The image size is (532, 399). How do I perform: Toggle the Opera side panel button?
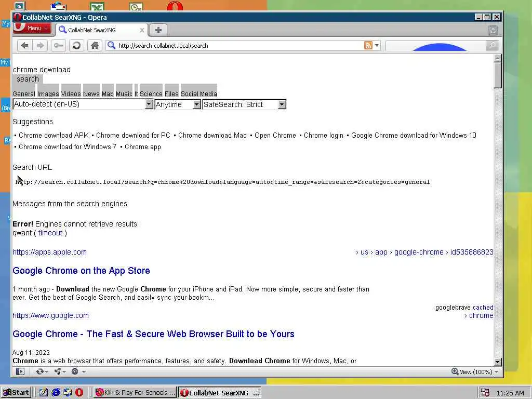(x=20, y=371)
